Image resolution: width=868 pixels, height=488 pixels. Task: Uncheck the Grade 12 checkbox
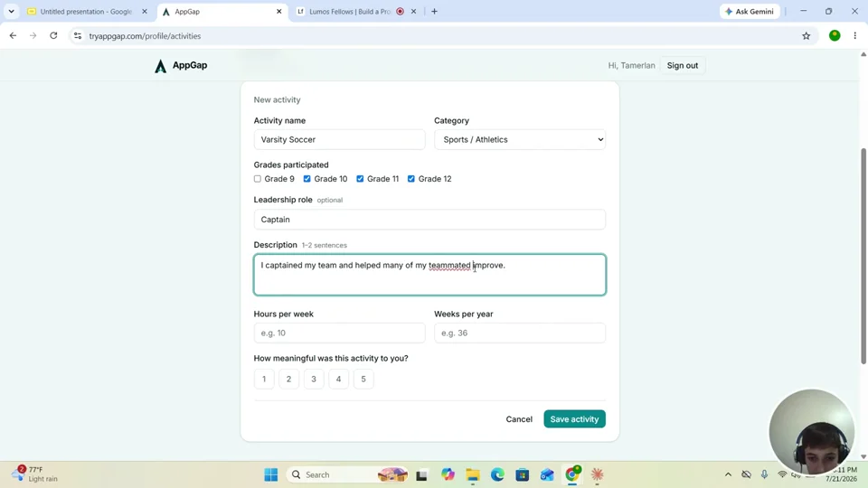[x=410, y=179]
